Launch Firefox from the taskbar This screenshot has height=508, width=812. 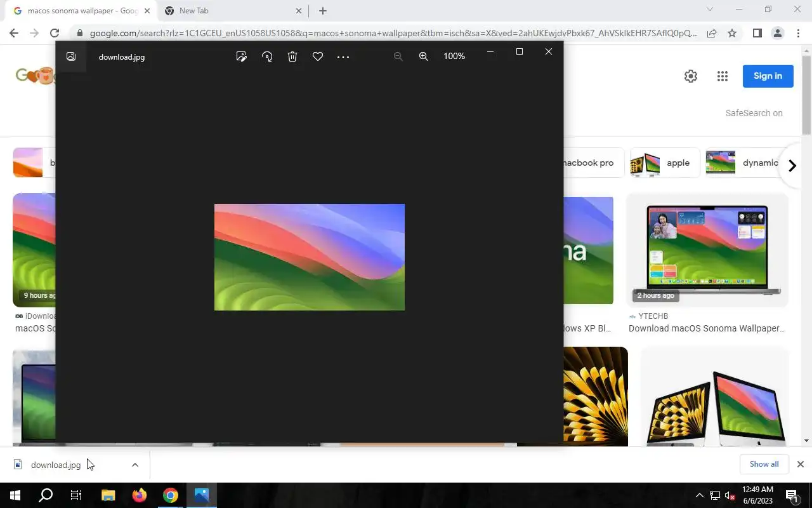tap(139, 495)
